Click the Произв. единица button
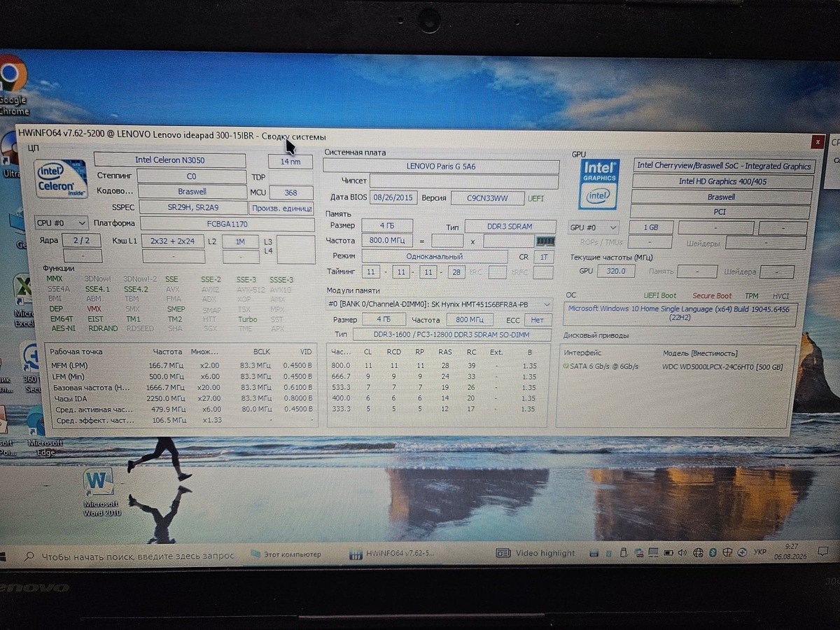Image resolution: width=840 pixels, height=630 pixels. (282, 208)
